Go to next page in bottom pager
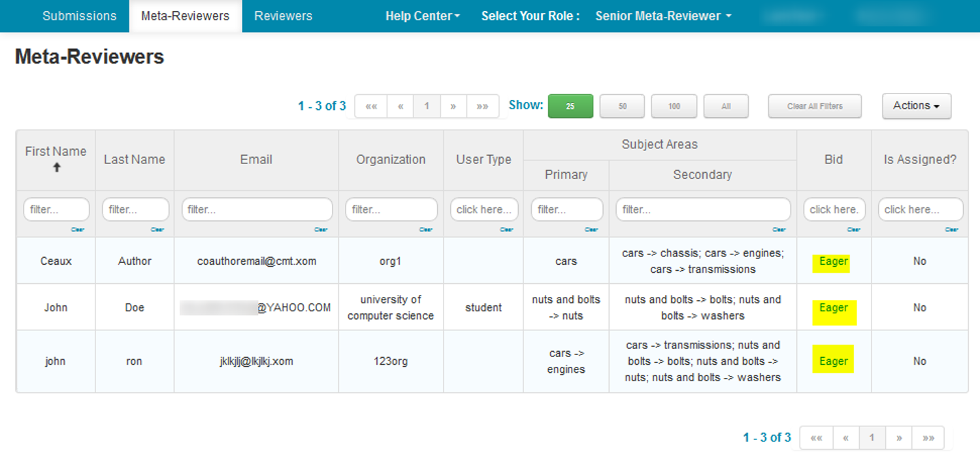The width and height of the screenshot is (980, 463). 899,437
